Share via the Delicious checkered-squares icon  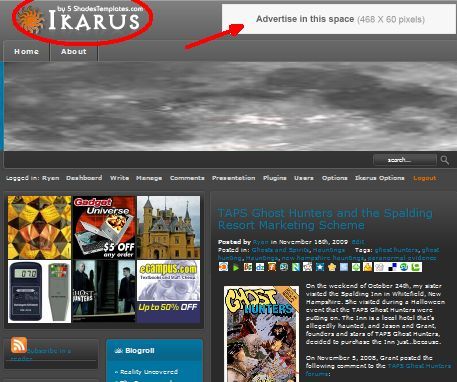point(392,267)
